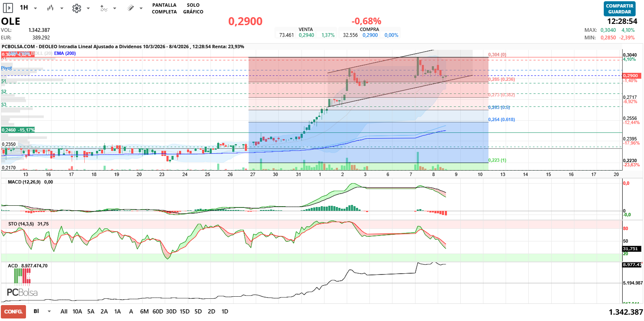Toggle the side panel icon

(8, 8)
